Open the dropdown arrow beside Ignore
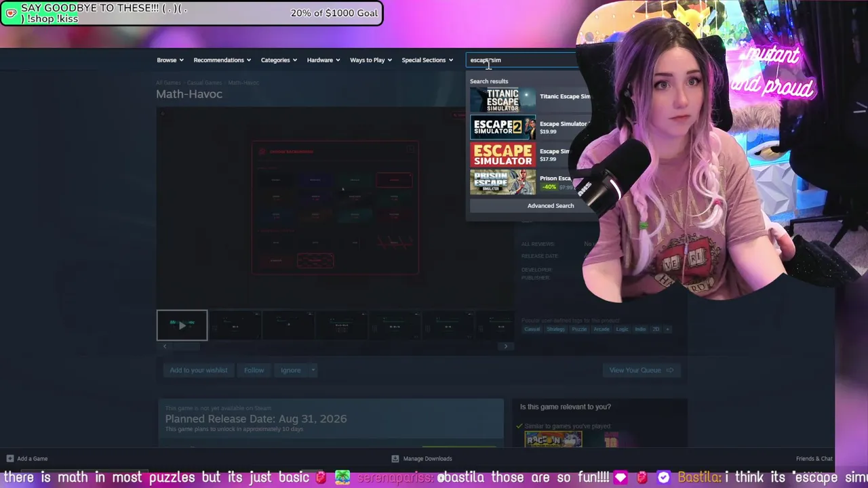 click(x=313, y=370)
